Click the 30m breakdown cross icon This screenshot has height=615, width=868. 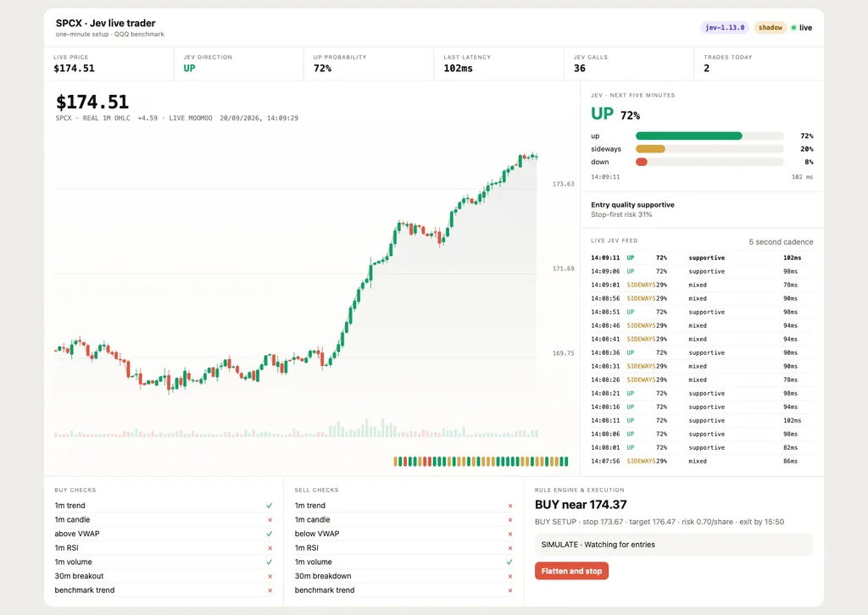tap(509, 576)
